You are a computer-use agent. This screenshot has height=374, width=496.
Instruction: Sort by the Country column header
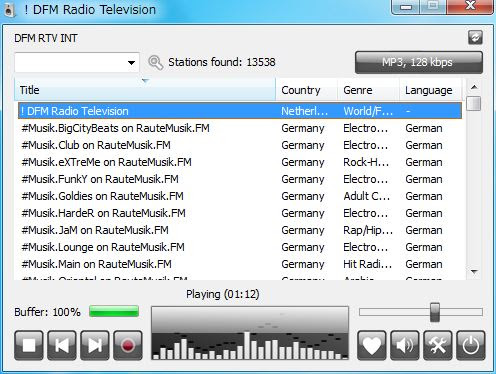[306, 90]
